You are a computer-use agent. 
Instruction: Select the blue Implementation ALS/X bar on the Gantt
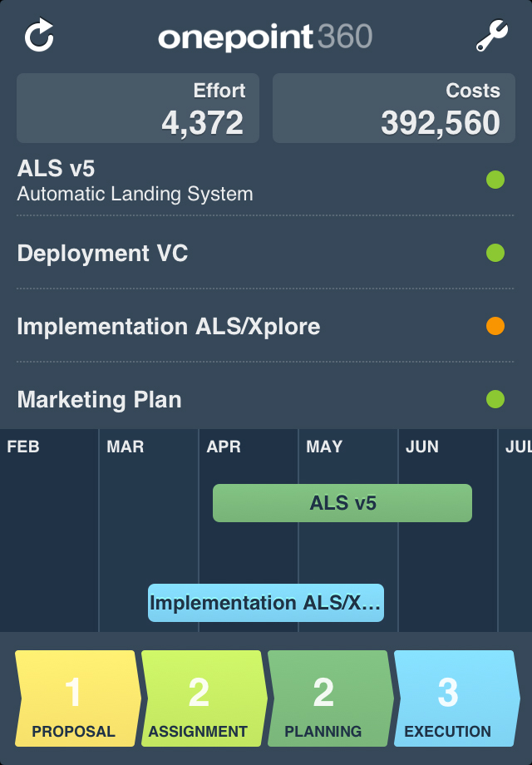tap(265, 602)
